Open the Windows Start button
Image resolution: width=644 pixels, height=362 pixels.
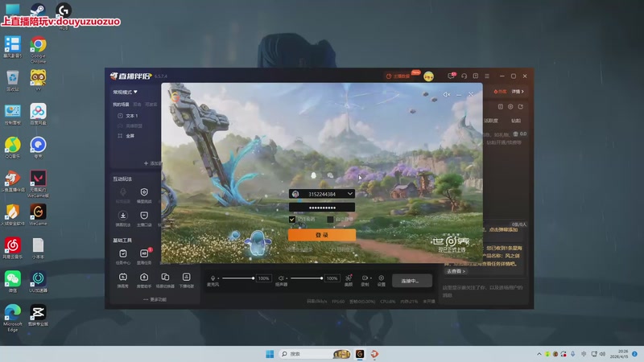click(270, 354)
